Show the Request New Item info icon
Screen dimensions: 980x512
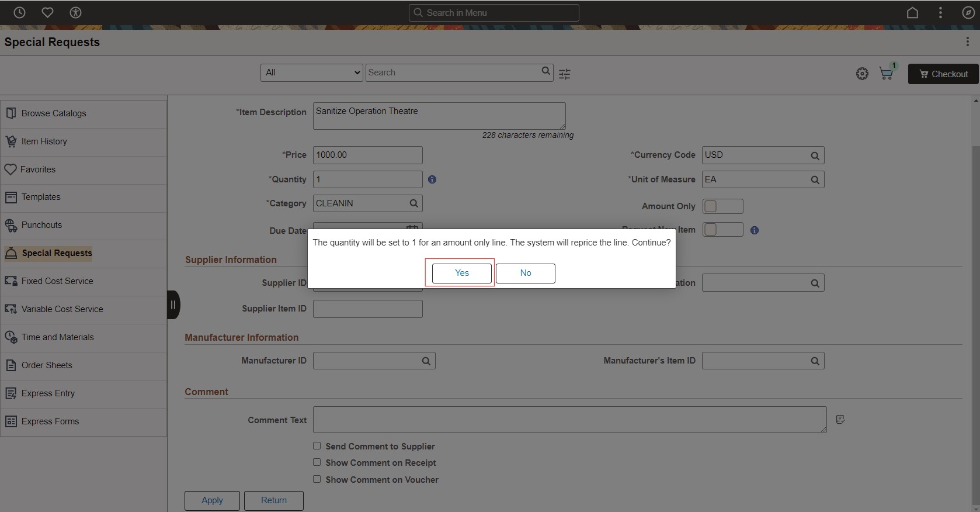tap(755, 230)
